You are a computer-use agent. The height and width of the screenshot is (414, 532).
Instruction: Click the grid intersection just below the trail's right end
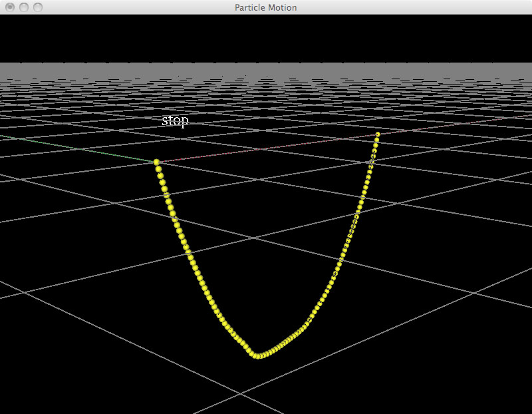pos(371,162)
